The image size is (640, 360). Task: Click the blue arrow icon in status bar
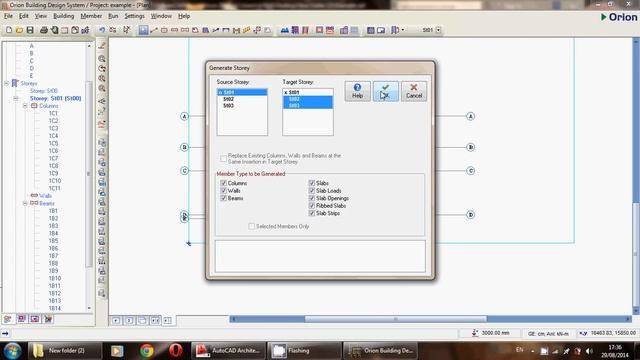point(5,333)
